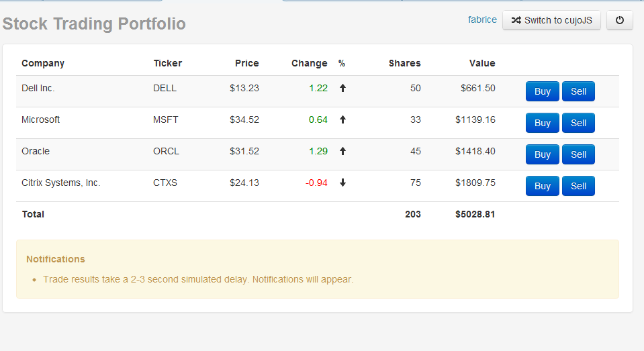Click the $1809.75 value cell

[475, 183]
